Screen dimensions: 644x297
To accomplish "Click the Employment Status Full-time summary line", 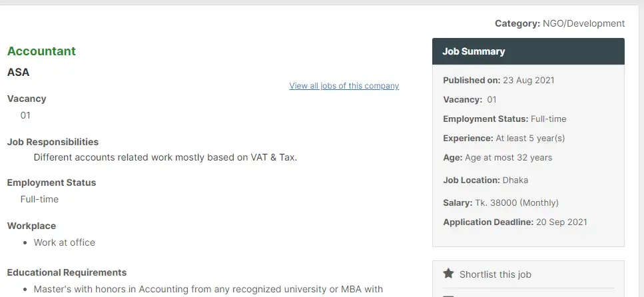I will tap(504, 119).
